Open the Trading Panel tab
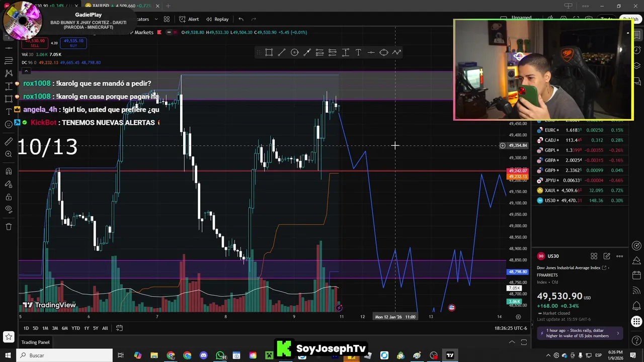This screenshot has width=644, height=362. click(x=35, y=342)
